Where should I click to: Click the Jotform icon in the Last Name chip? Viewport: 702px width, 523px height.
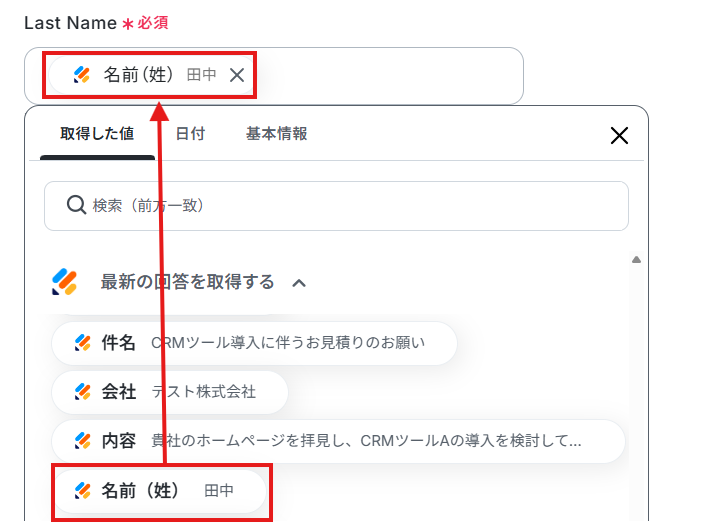[82, 75]
